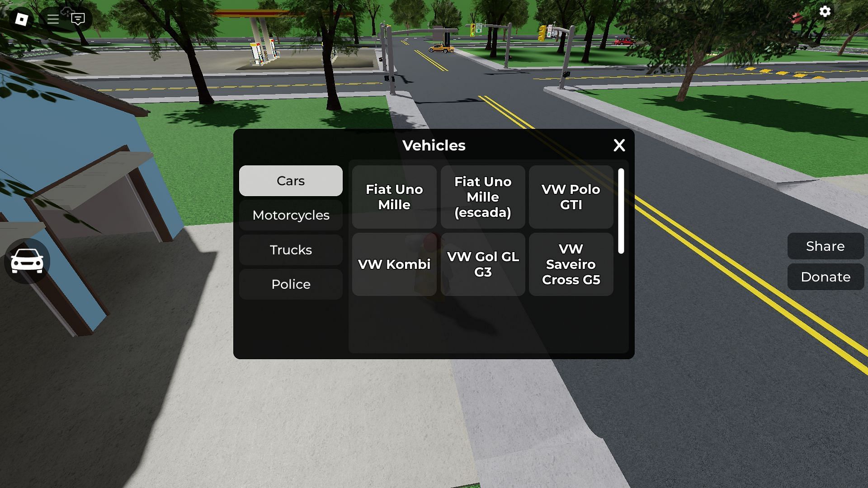Select the Police category option
This screenshot has width=868, height=488.
(290, 284)
